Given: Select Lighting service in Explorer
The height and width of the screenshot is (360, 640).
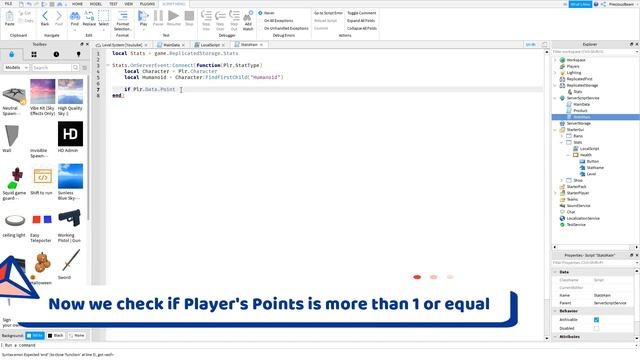Looking at the screenshot, I should pyautogui.click(x=573, y=73).
